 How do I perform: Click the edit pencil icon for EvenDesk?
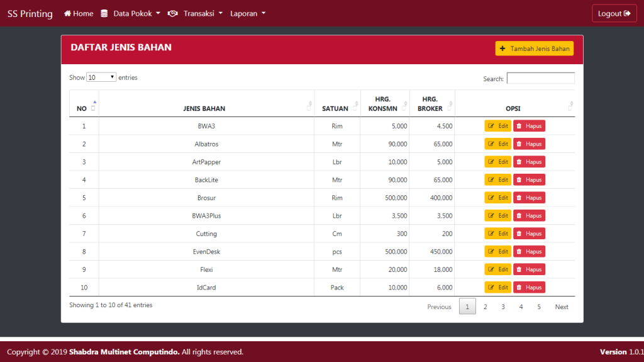(491, 251)
